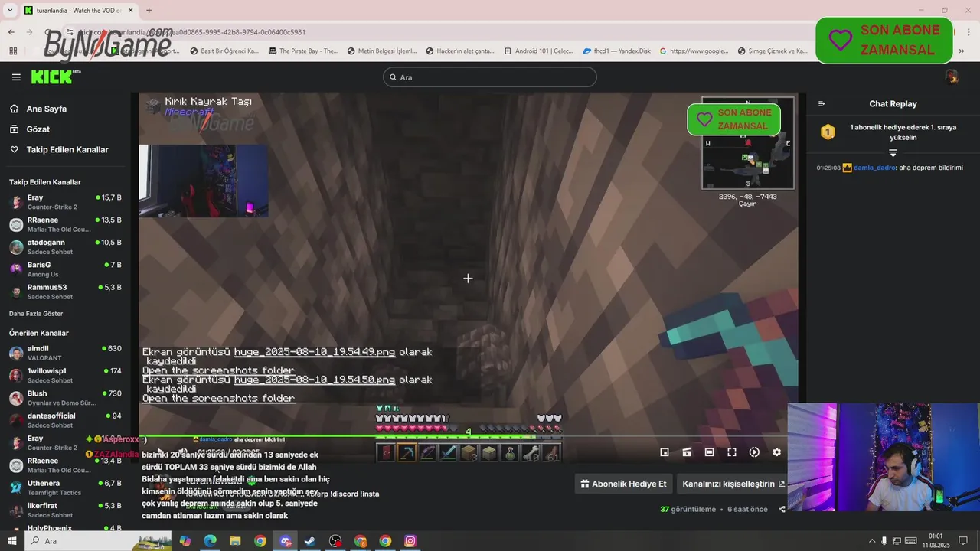
Task: Switch the player to theater mode
Action: click(709, 452)
